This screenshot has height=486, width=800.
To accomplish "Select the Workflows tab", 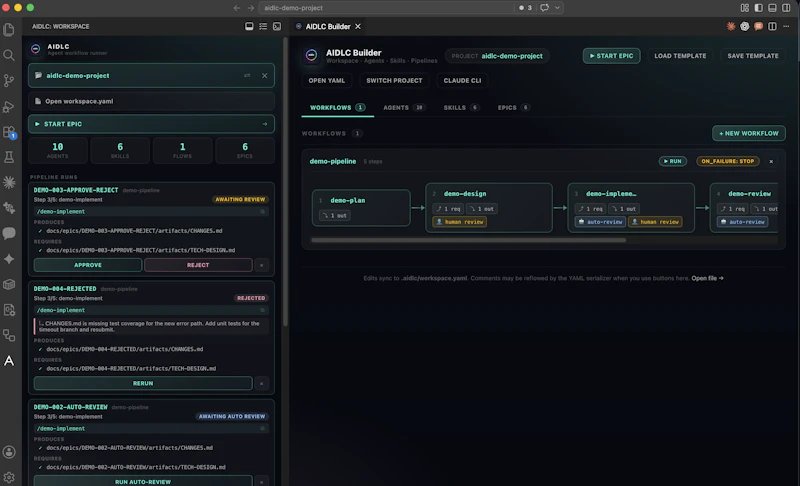I will click(x=337, y=108).
